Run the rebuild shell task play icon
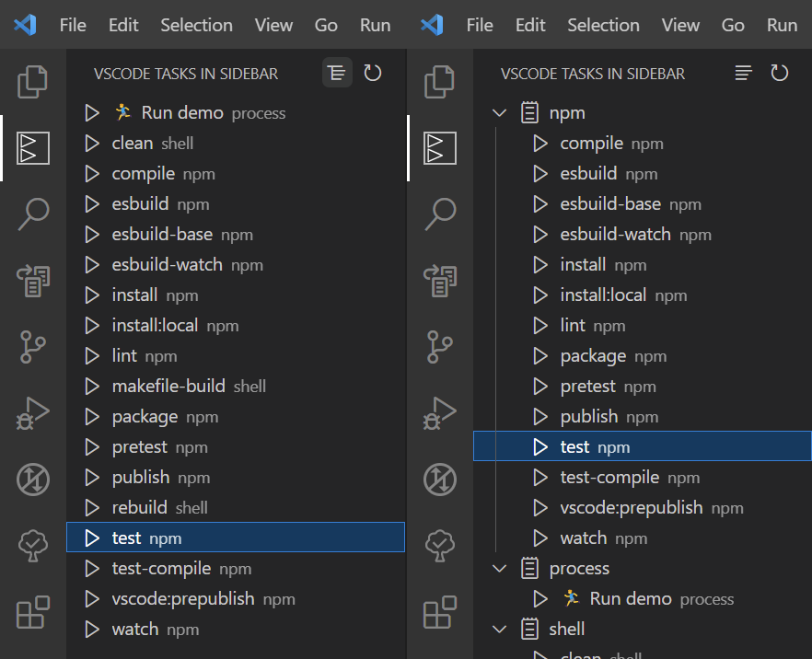812x659 pixels. coord(92,508)
